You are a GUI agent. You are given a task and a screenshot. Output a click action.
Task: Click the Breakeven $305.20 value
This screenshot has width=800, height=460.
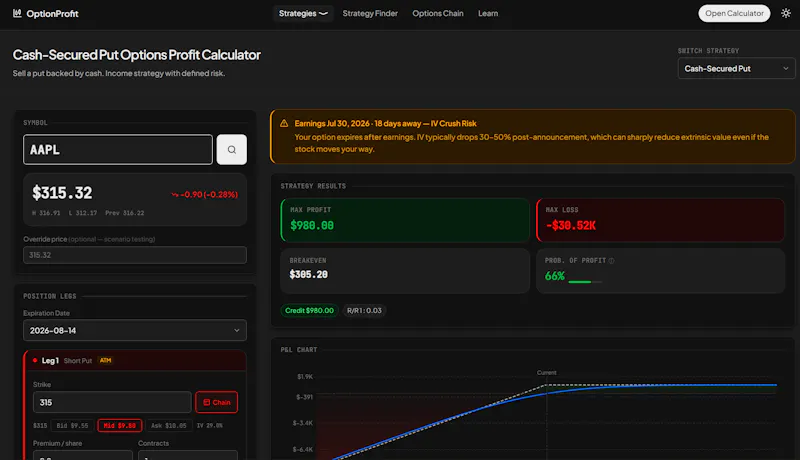click(309, 274)
